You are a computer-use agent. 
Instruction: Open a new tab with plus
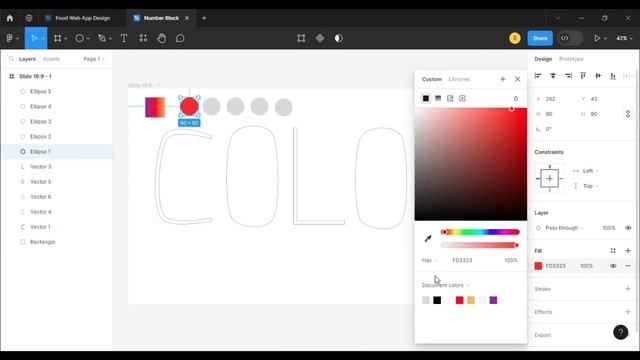(204, 18)
